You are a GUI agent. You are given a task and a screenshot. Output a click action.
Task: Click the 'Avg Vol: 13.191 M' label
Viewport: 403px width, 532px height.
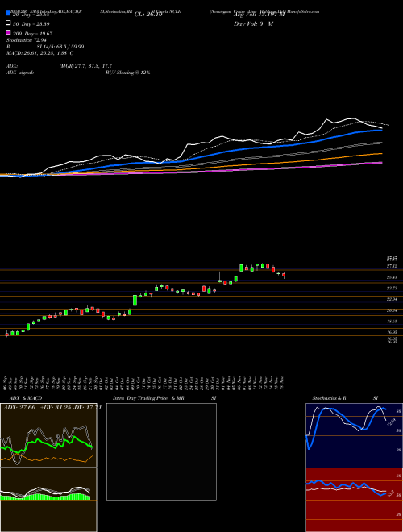[x=259, y=15]
